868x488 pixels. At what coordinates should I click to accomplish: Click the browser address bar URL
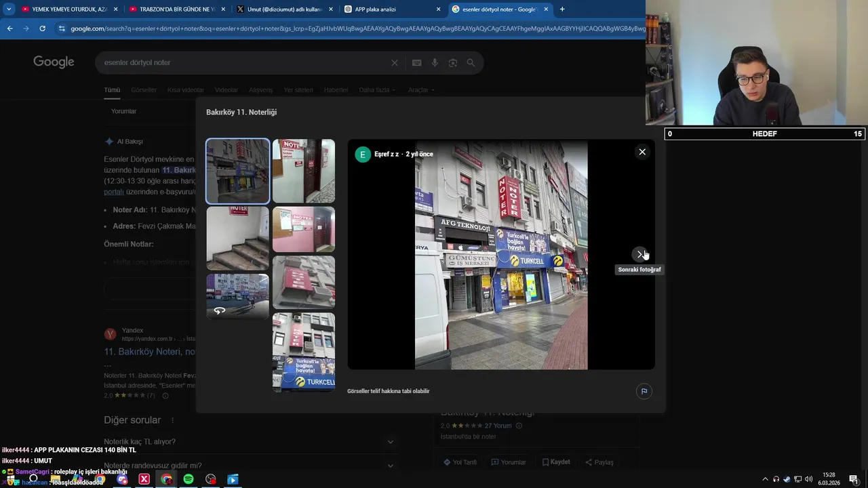357,28
